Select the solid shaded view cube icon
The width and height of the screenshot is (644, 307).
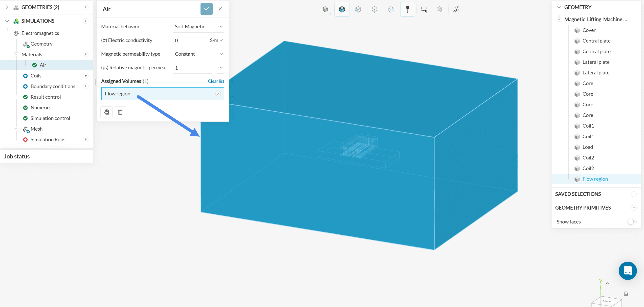click(x=325, y=9)
